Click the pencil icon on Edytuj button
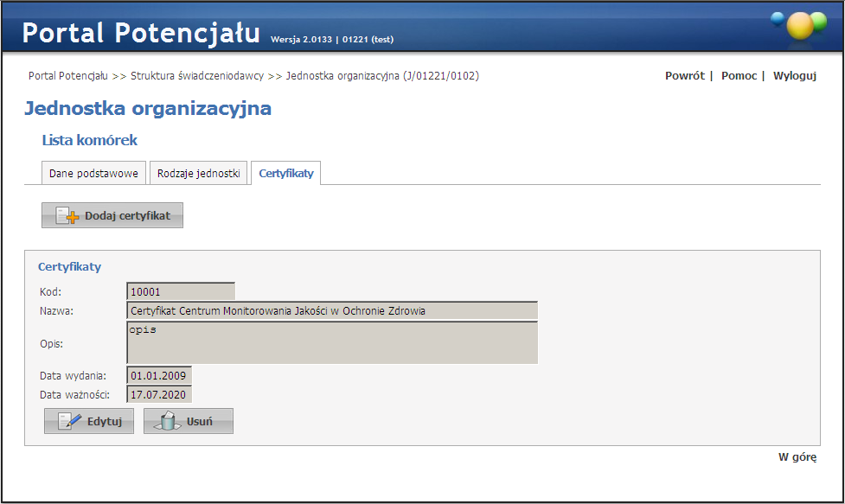This screenshot has height=504, width=845. point(69,422)
